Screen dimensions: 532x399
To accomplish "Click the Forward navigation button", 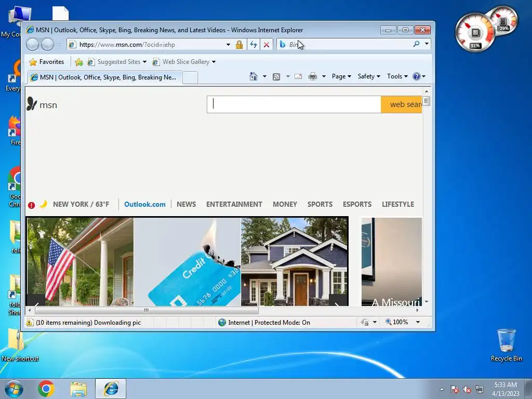I will (47, 45).
